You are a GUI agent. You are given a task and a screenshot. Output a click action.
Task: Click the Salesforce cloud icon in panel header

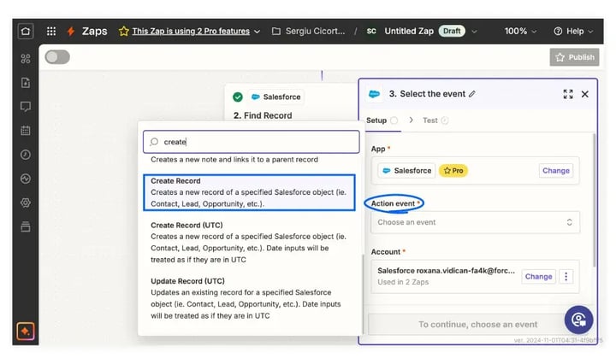(x=375, y=94)
